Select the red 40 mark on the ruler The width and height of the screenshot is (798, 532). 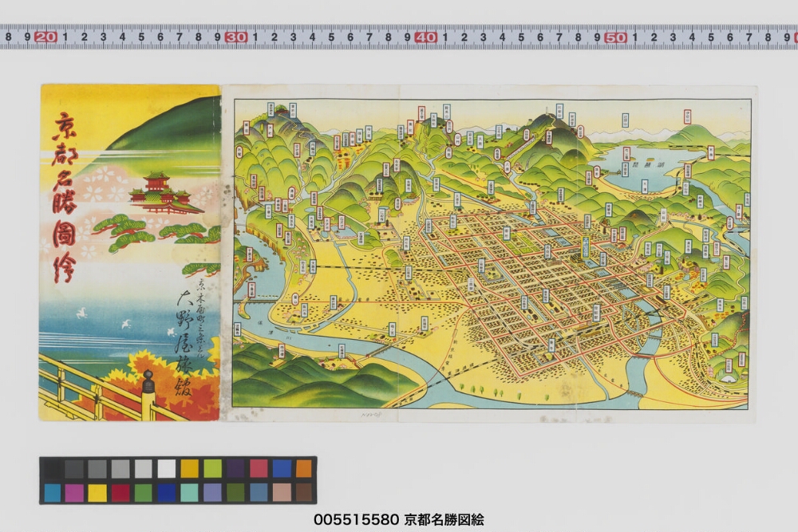[x=425, y=37]
